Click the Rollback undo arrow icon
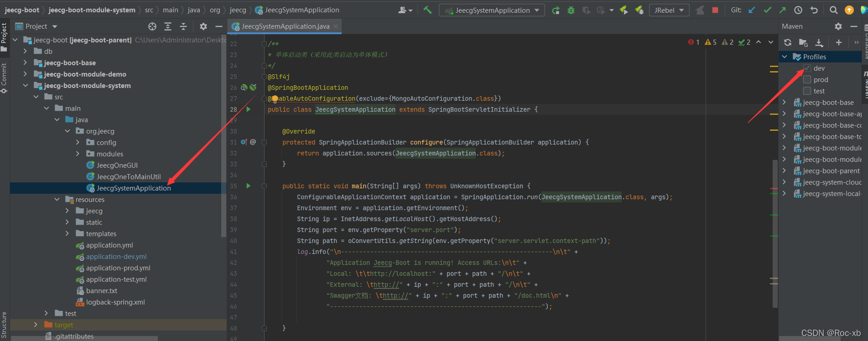 [x=814, y=10]
